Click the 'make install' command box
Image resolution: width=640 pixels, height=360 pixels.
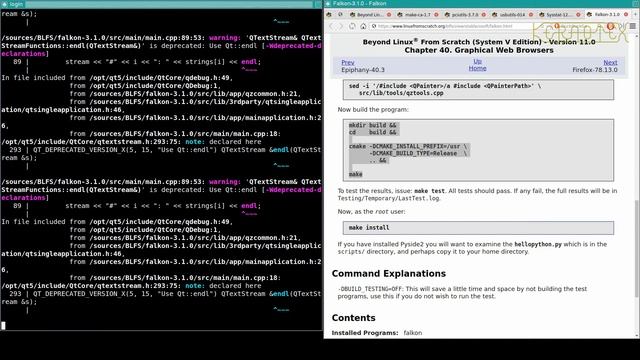point(478,228)
